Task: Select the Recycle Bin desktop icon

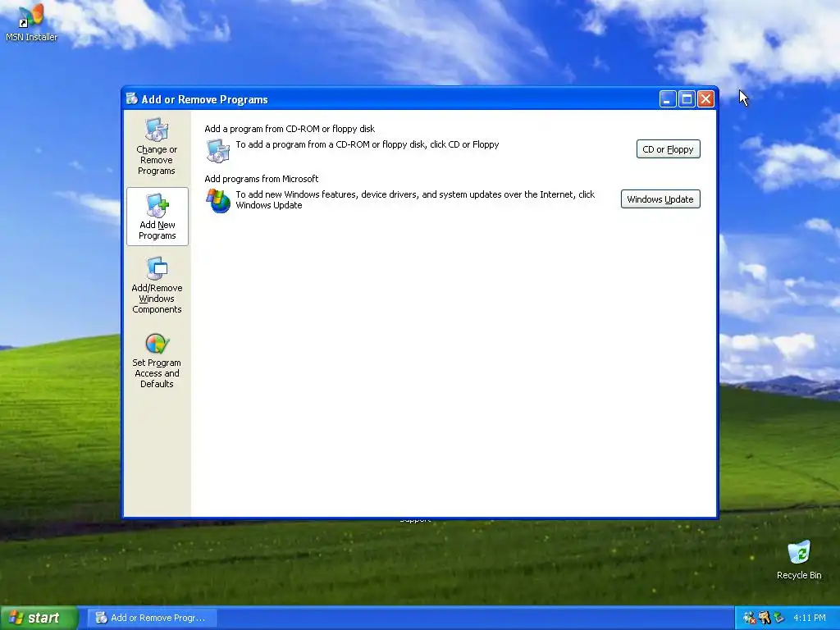Action: tap(799, 559)
